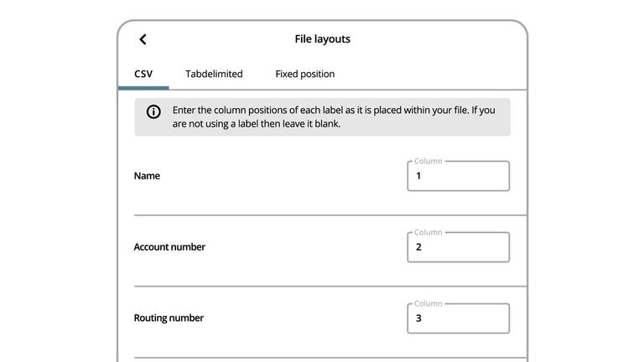
Task: Click the back arrow icon
Action: pyautogui.click(x=143, y=39)
